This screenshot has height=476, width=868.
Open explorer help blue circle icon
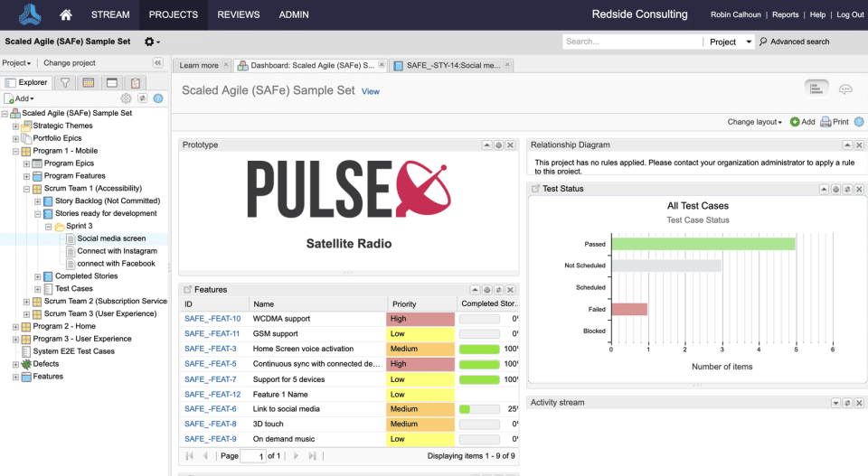point(158,98)
